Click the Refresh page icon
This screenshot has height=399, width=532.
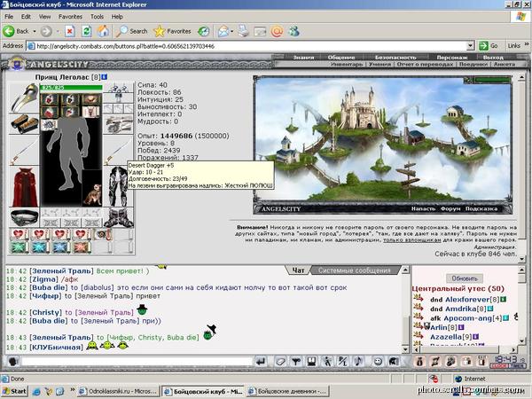87,32
